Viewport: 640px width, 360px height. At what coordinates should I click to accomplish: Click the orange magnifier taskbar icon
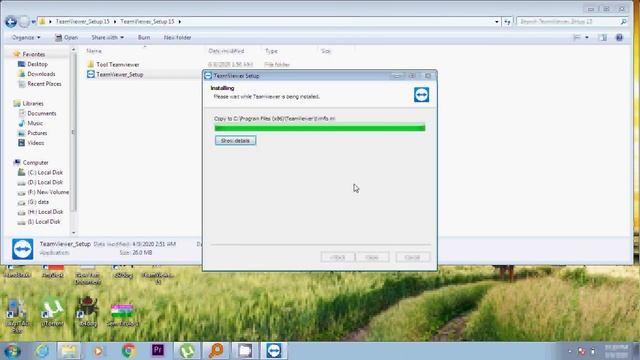[x=216, y=351]
